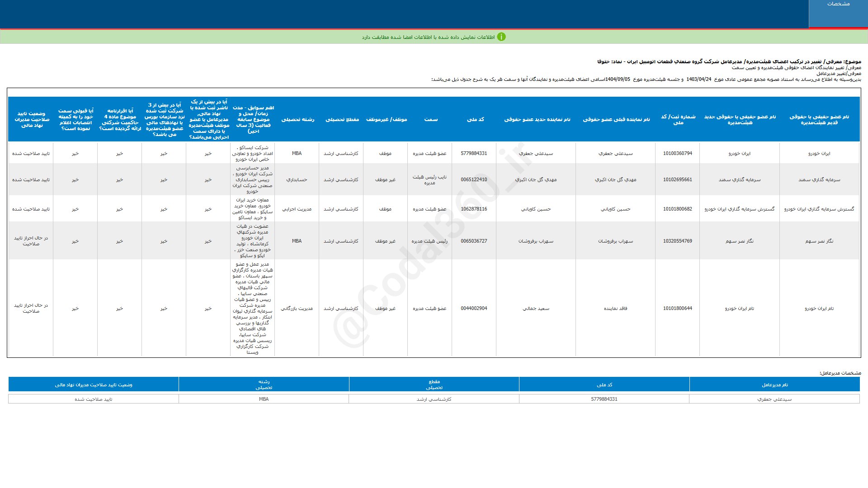Select the نگار نصر سهم old member cell

(819, 241)
